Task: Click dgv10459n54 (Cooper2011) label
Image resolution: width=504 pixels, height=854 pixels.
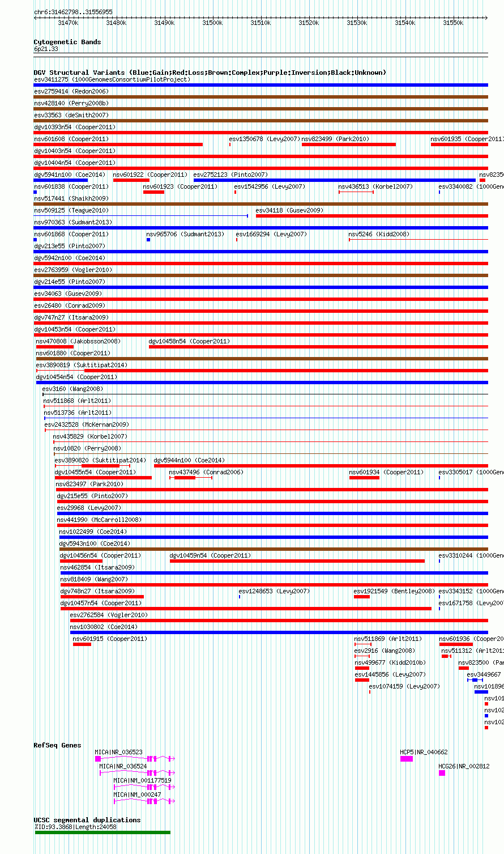Action: pyautogui.click(x=210, y=555)
